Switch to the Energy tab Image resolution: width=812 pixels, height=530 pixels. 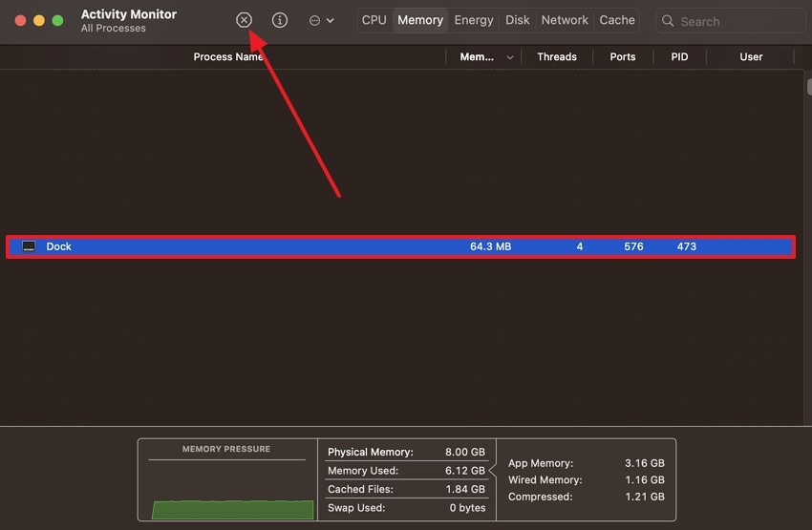474,20
